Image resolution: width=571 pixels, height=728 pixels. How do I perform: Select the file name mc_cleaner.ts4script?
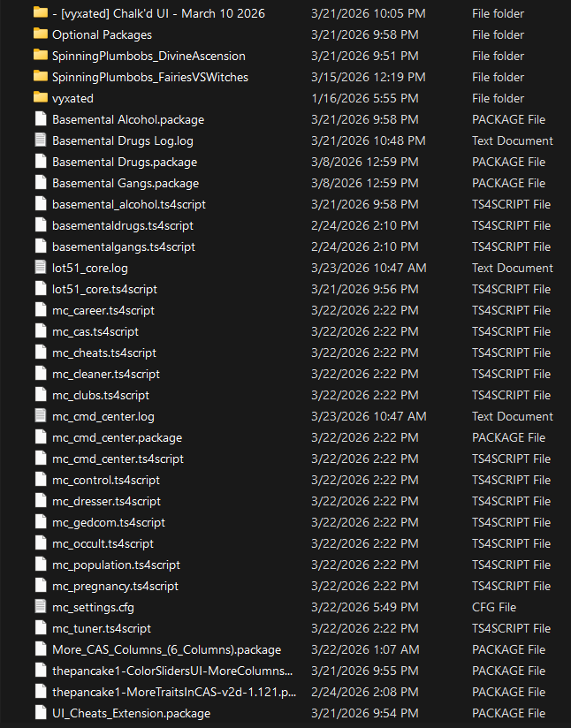[106, 375]
